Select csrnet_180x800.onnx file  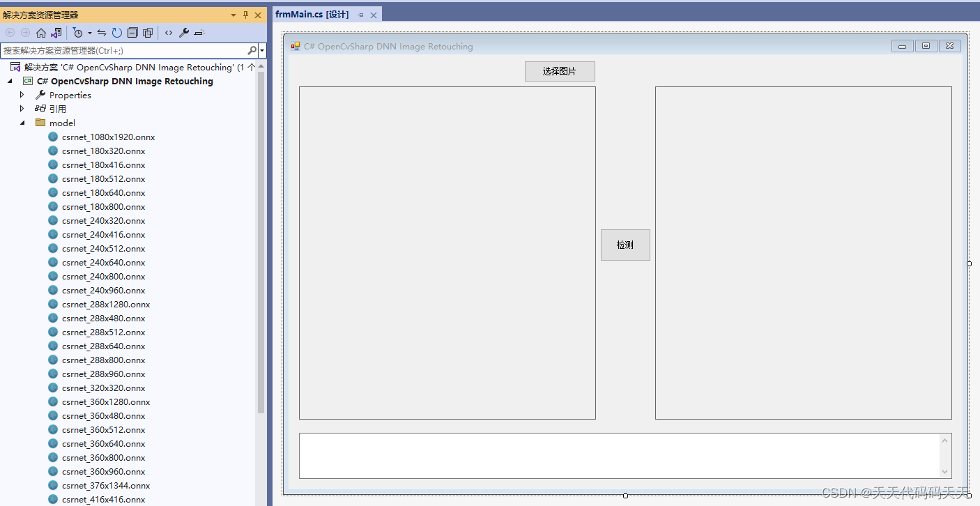tap(103, 207)
